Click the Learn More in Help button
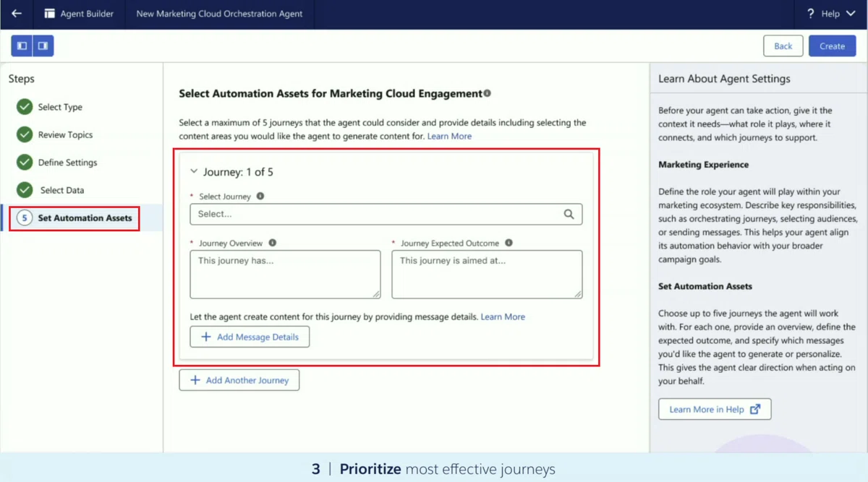The image size is (868, 482). (x=715, y=409)
